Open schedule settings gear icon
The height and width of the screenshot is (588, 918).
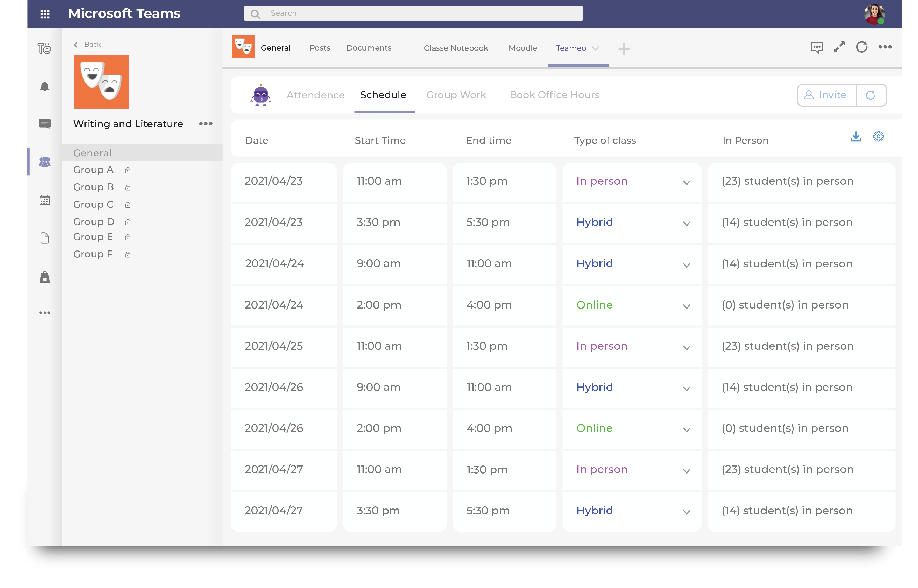click(878, 137)
